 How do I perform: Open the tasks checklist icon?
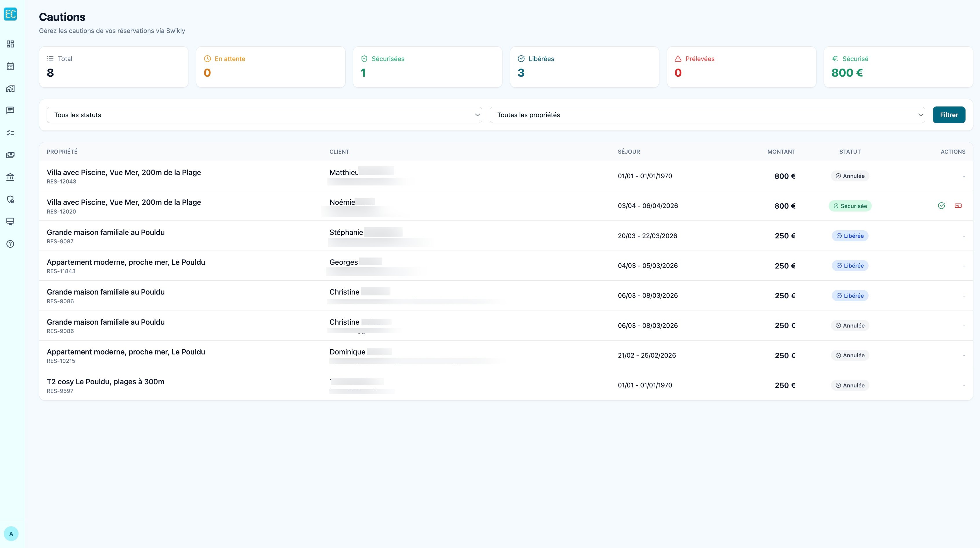tap(10, 132)
